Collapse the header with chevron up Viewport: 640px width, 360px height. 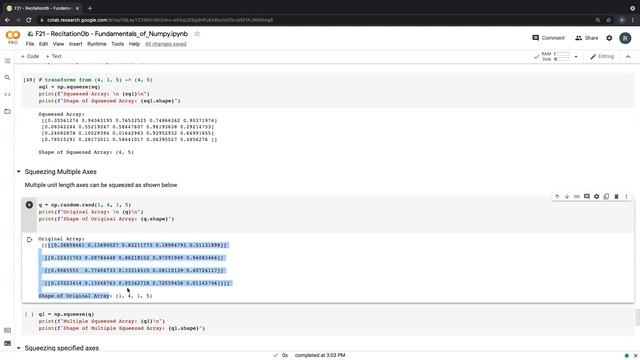628,57
